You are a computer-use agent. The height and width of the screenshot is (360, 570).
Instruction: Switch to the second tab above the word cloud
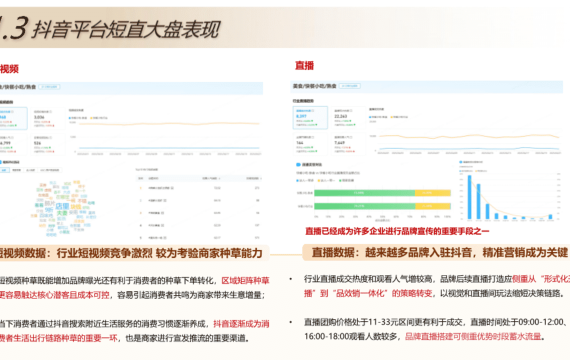17,170
